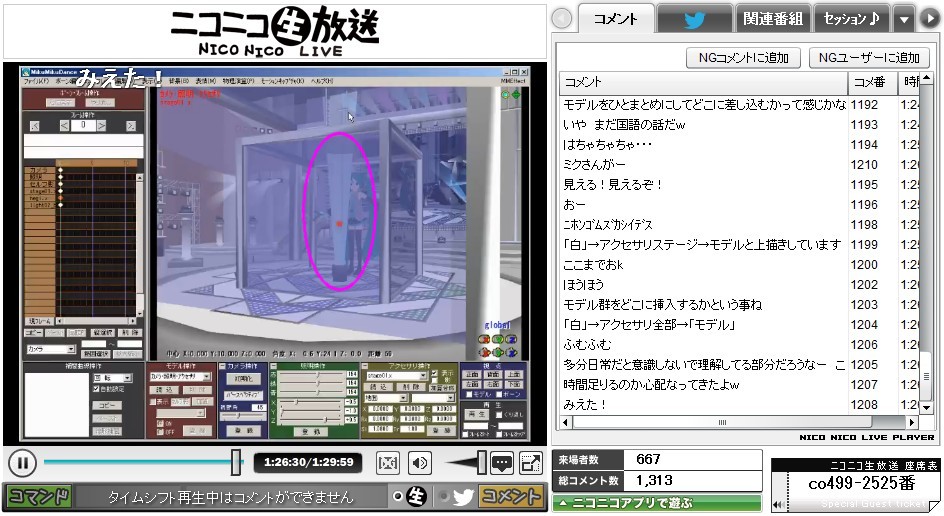Click the green zoom icon in the MMD viewport

click(506, 95)
